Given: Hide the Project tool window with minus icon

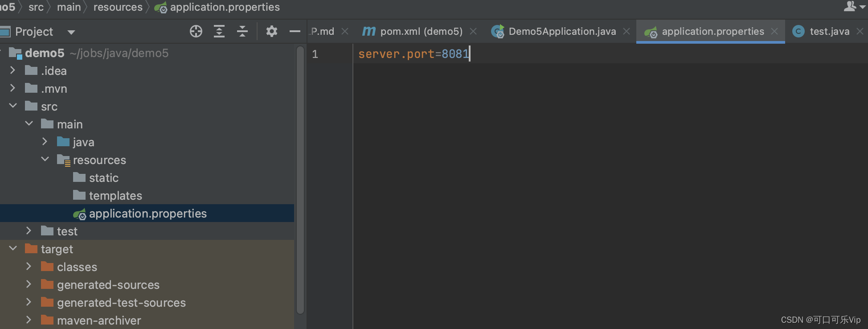Looking at the screenshot, I should point(295,31).
